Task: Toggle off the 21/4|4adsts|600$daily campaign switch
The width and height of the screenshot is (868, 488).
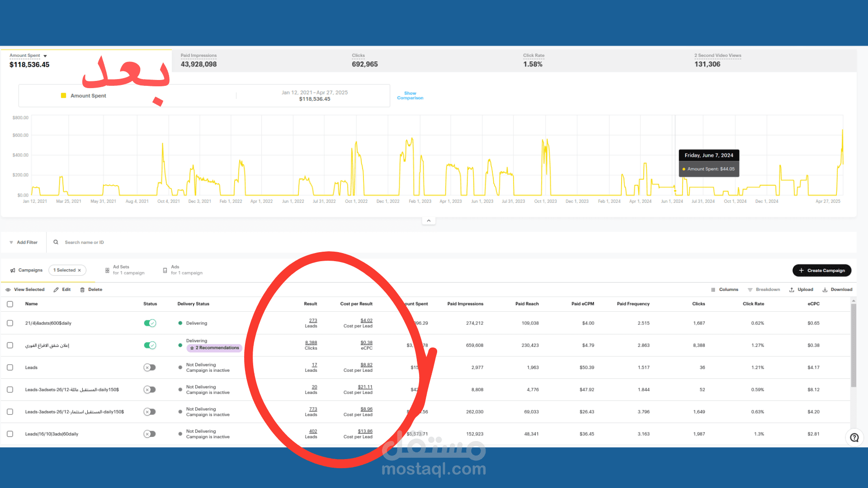Action: [x=150, y=323]
